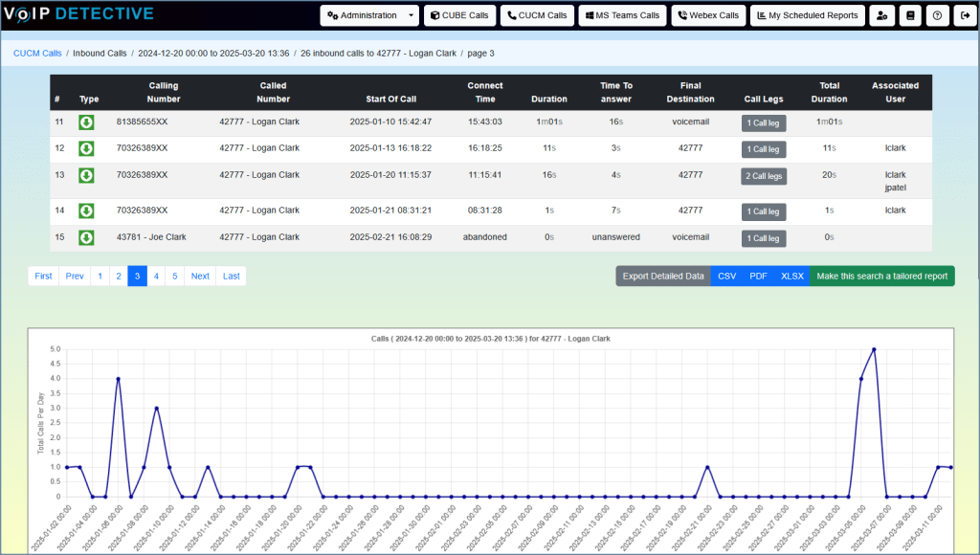Click inbound call type icon in row 11
The width and height of the screenshot is (980, 555).
(x=86, y=122)
